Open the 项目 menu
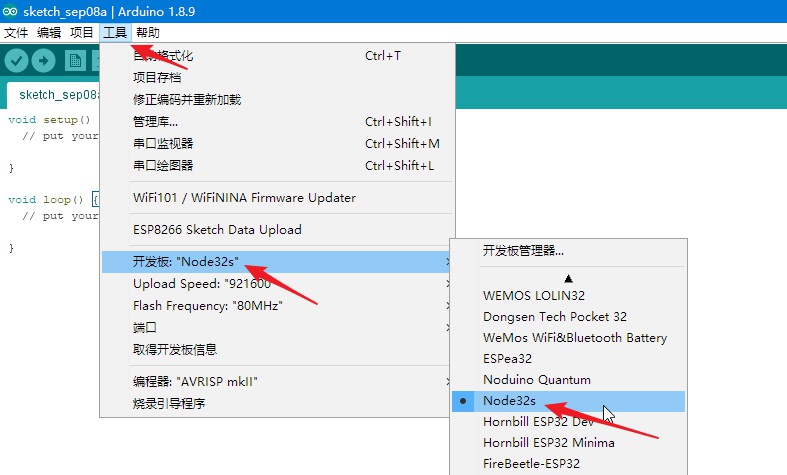Viewport: 787px width, 475px height. pos(82,33)
